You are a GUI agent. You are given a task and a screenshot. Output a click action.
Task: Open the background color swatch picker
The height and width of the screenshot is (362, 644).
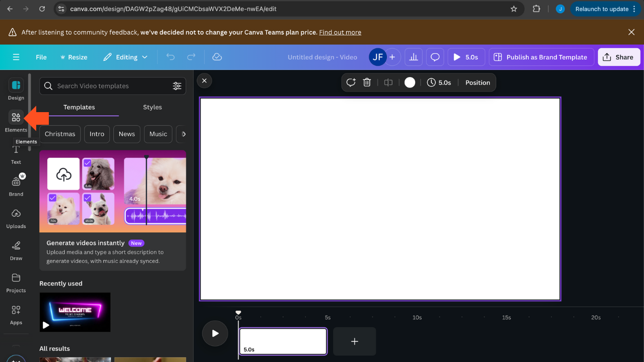[x=410, y=82]
